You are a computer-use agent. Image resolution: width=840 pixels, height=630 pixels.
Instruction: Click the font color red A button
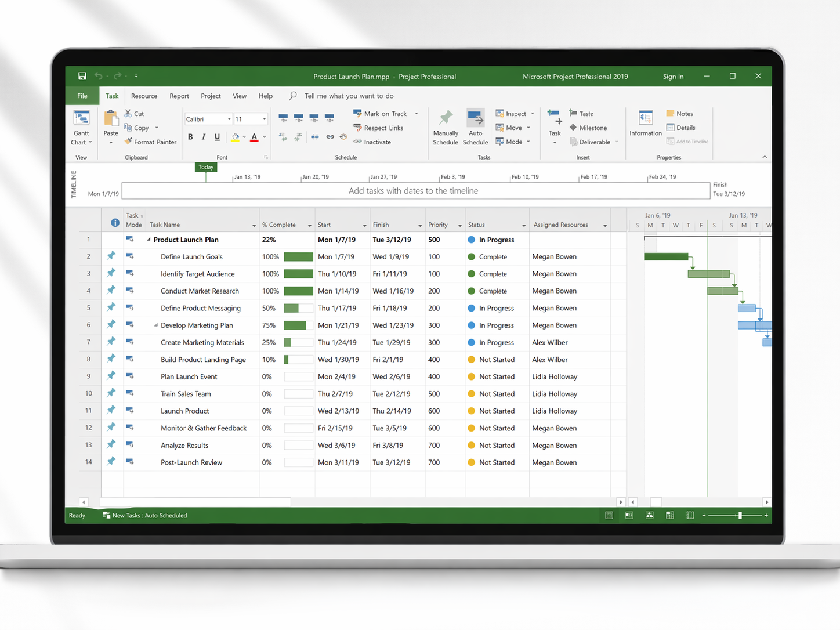[254, 137]
